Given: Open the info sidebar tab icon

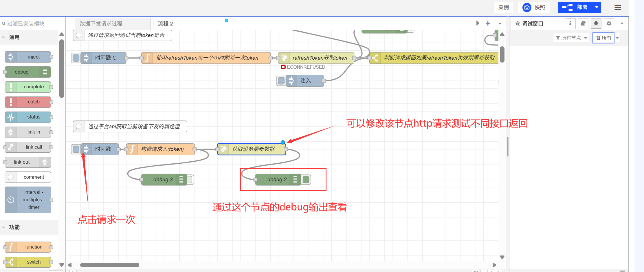Looking at the screenshot, I should (x=570, y=23).
